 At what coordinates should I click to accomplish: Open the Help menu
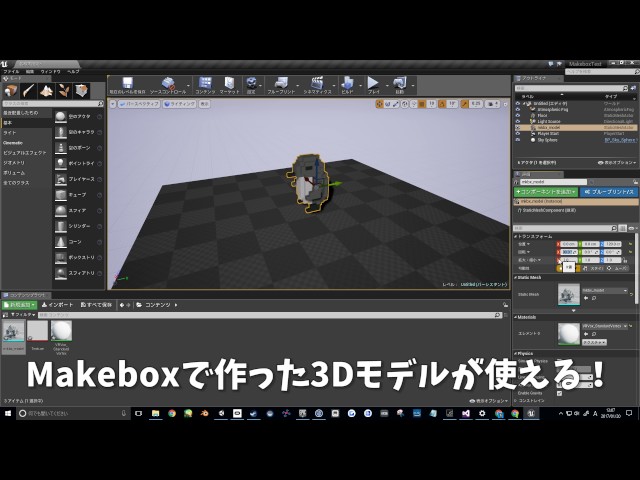coord(73,71)
